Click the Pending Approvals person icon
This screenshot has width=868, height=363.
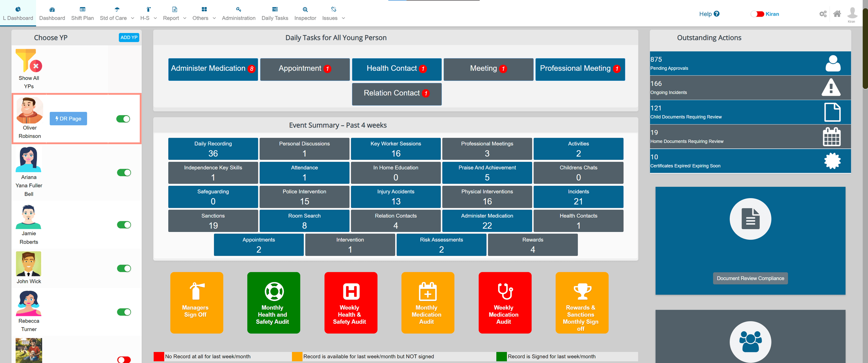(832, 63)
